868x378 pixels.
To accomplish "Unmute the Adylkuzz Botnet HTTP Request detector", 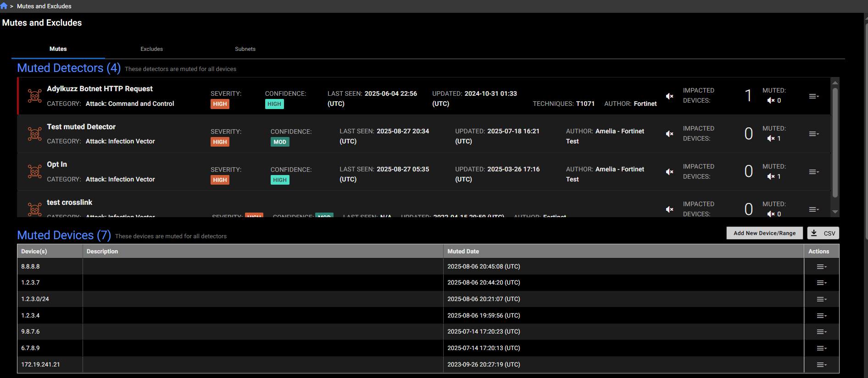I will 669,96.
